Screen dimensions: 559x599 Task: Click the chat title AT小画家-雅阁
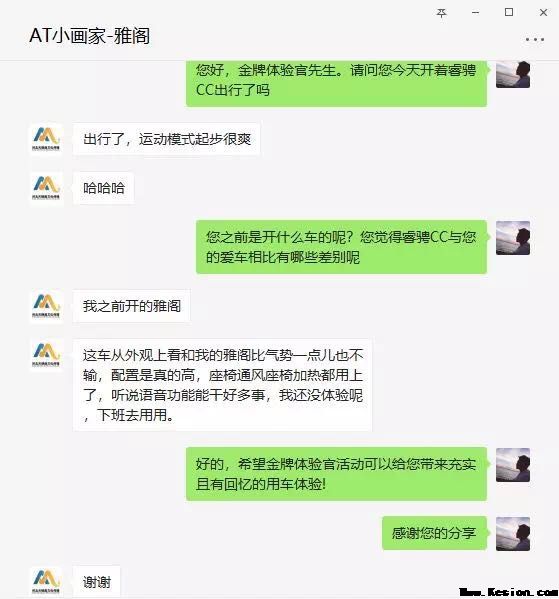(x=89, y=36)
